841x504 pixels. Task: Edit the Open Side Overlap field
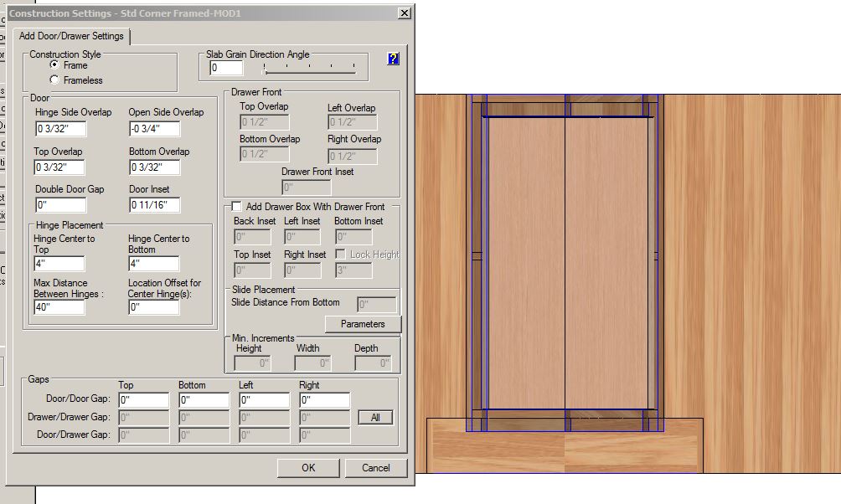click(154, 129)
